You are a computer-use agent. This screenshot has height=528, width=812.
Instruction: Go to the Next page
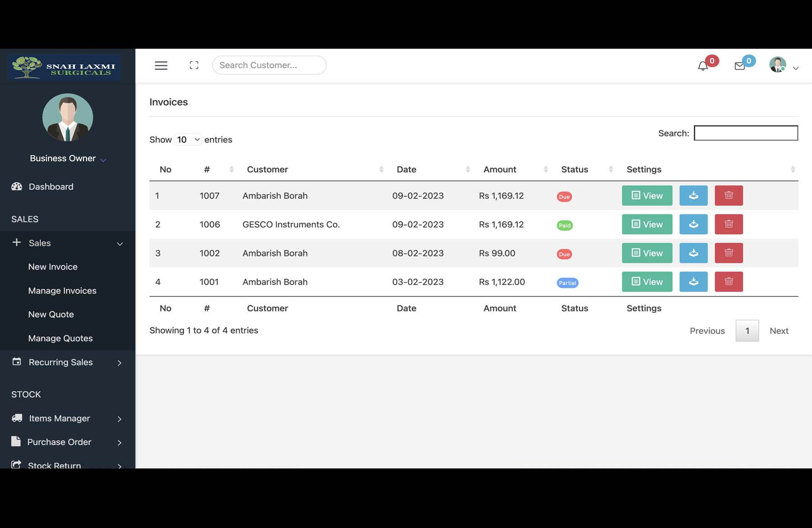pos(779,331)
